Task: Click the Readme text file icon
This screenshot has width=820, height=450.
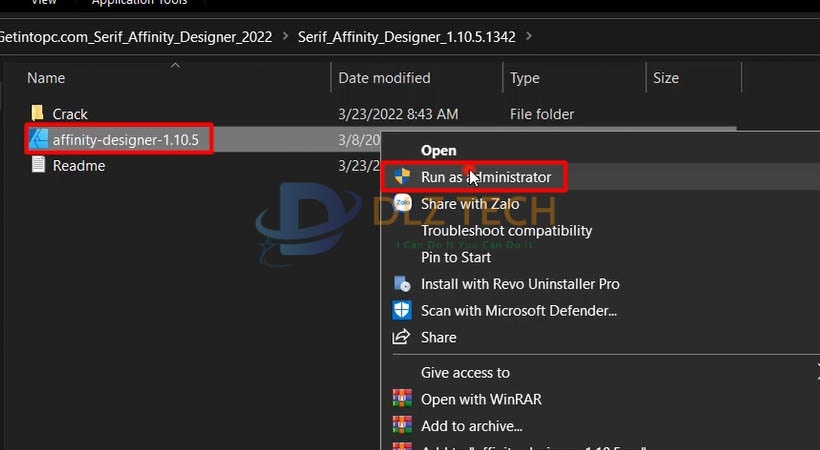Action: [38, 165]
